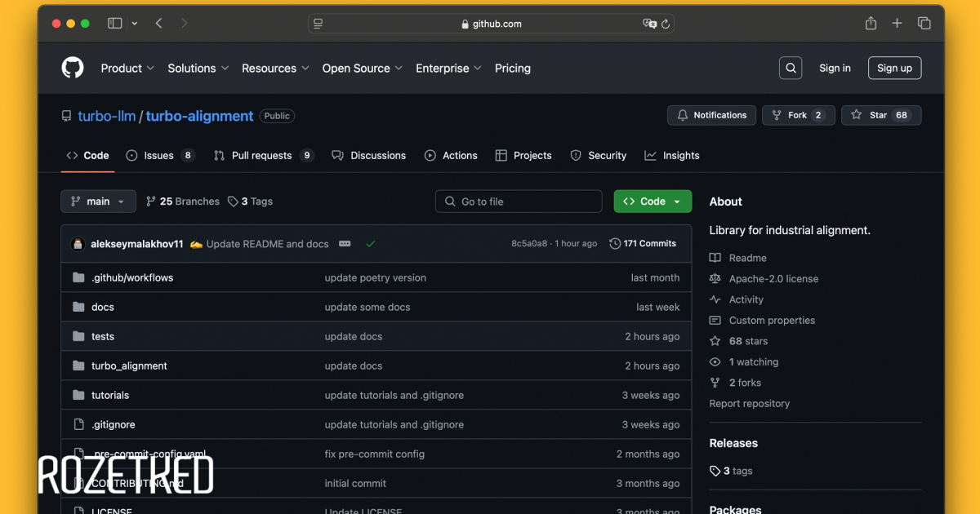Open the Issues tab
This screenshot has height=514, width=980.
tap(159, 156)
